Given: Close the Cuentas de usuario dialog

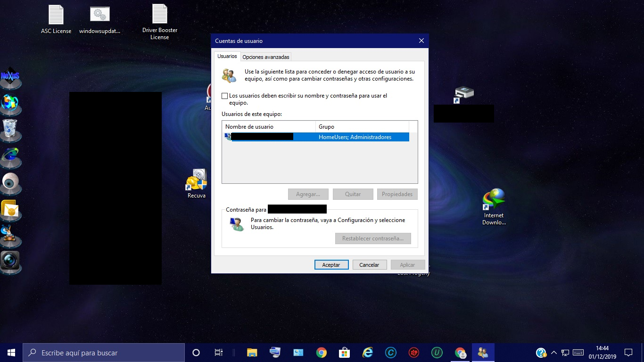Looking at the screenshot, I should 421,41.
